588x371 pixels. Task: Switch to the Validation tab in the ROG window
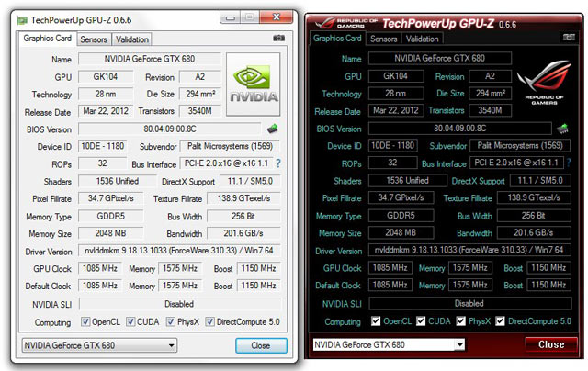[422, 39]
